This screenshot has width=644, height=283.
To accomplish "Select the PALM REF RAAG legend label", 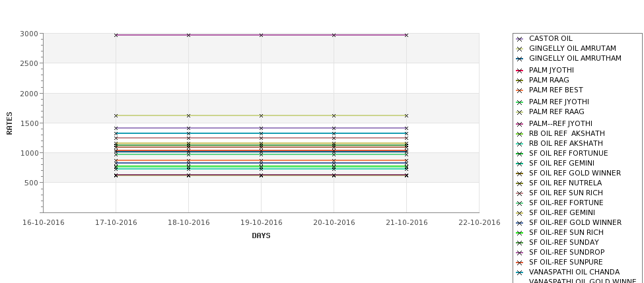I will pyautogui.click(x=556, y=111).
